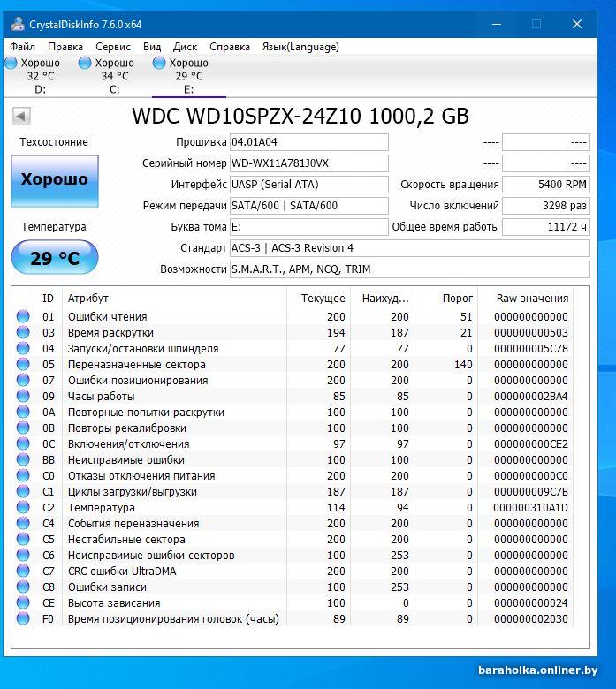Click status circle for 0A Повторные попытки раскрутки

tap(23, 412)
